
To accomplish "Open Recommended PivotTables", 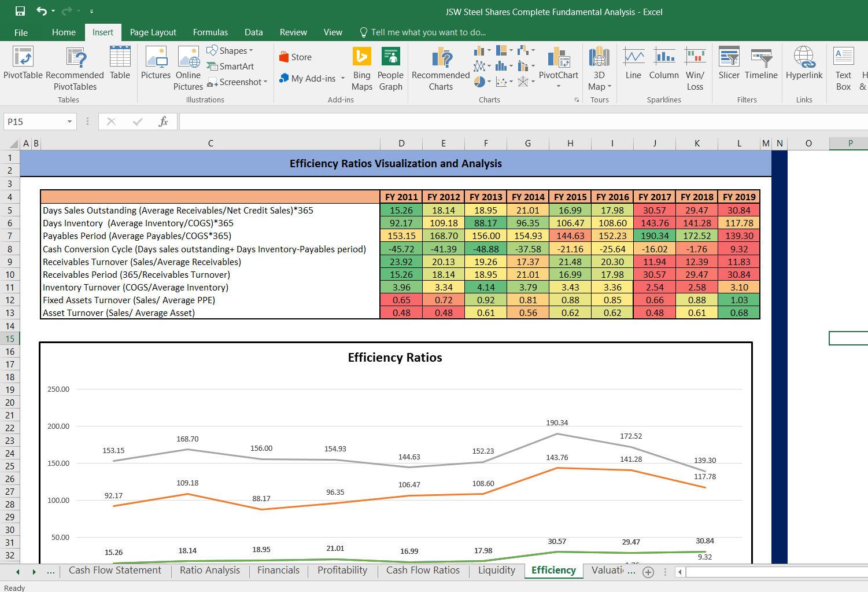I will pos(75,69).
